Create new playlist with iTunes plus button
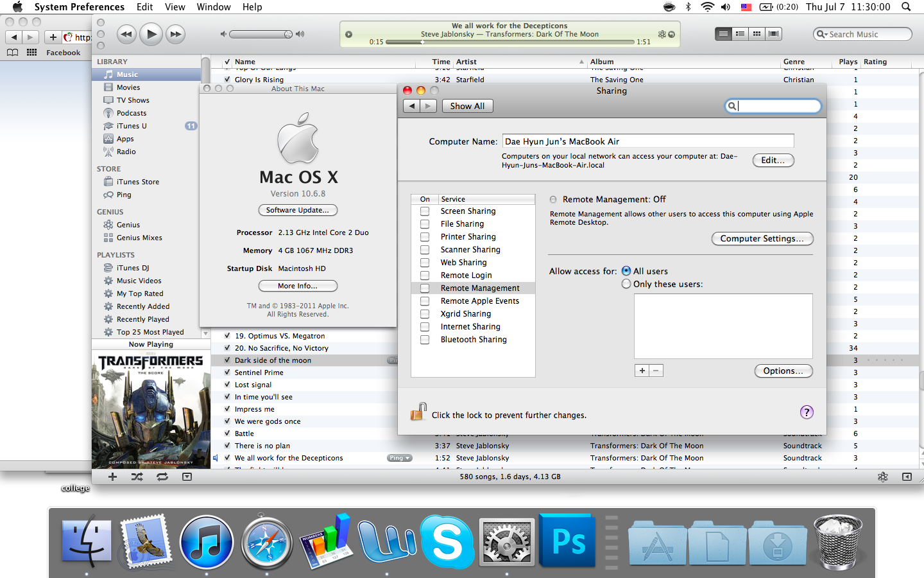 click(112, 477)
